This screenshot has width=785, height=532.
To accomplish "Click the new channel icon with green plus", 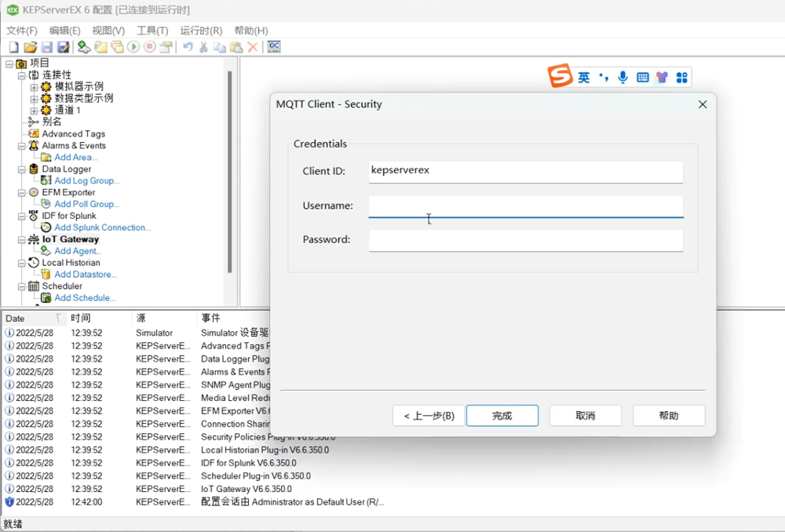I will pyautogui.click(x=84, y=47).
